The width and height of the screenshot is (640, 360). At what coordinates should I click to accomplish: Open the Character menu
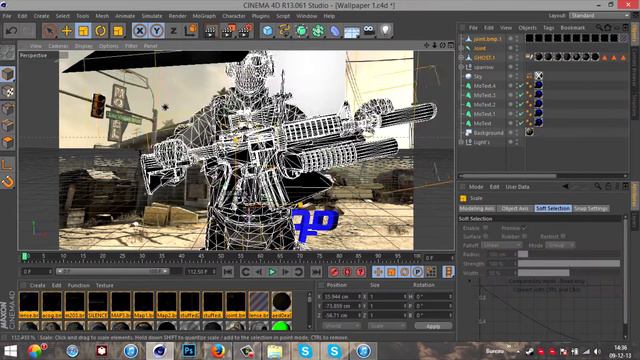click(x=234, y=16)
